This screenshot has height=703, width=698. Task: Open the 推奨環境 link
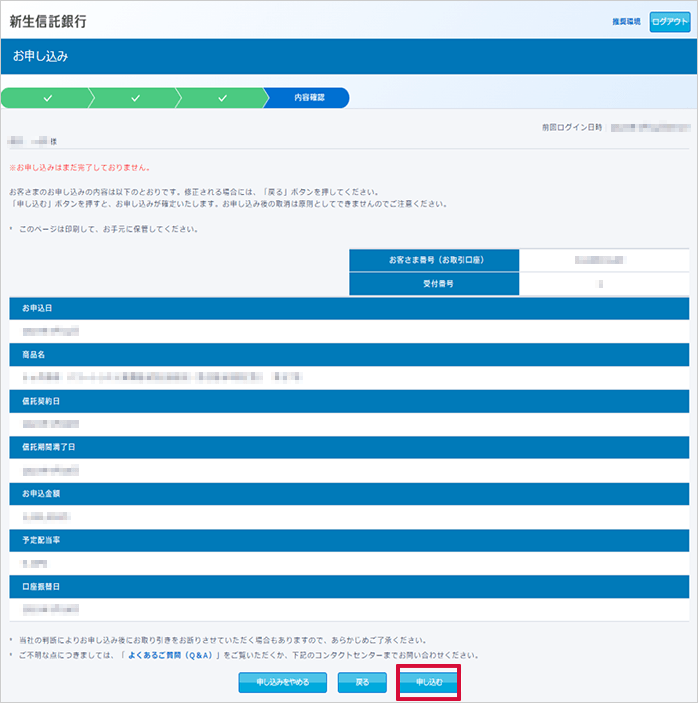627,21
